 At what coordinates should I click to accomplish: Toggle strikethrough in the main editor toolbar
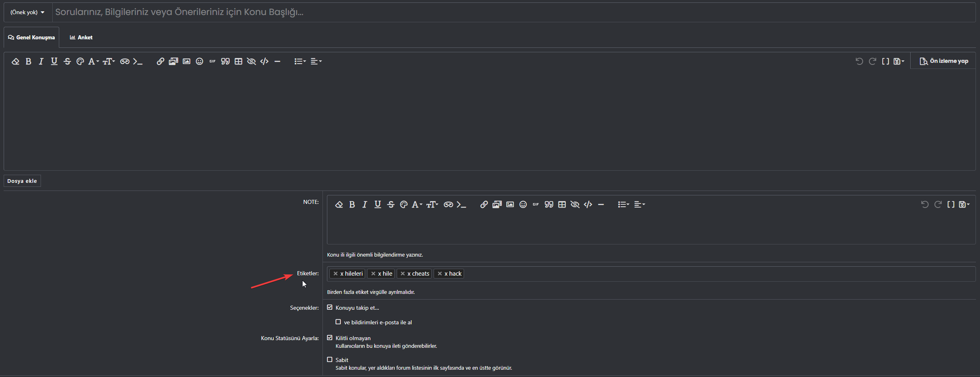point(67,61)
